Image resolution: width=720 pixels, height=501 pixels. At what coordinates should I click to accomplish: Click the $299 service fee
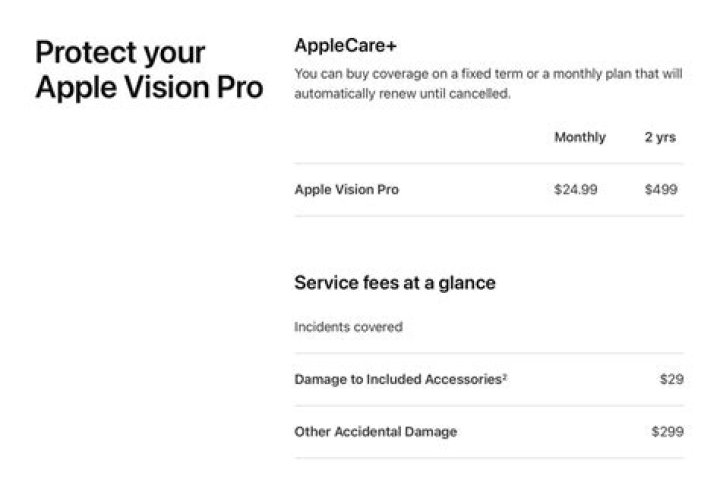coord(667,432)
